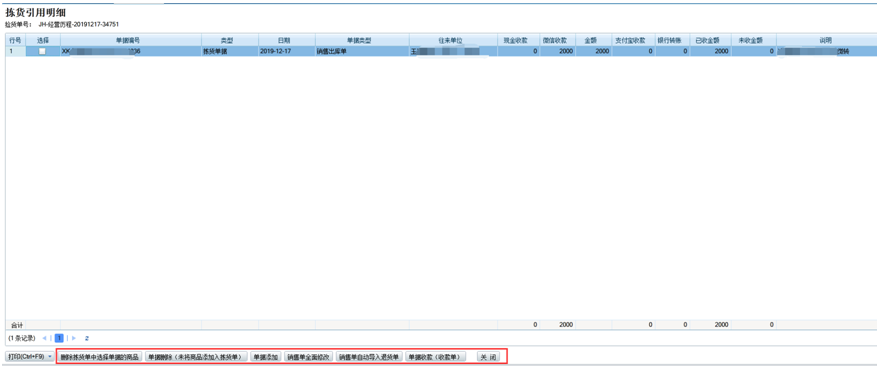The height and width of the screenshot is (368, 879).
Task: Click the 单据添加 button
Action: [x=265, y=357]
